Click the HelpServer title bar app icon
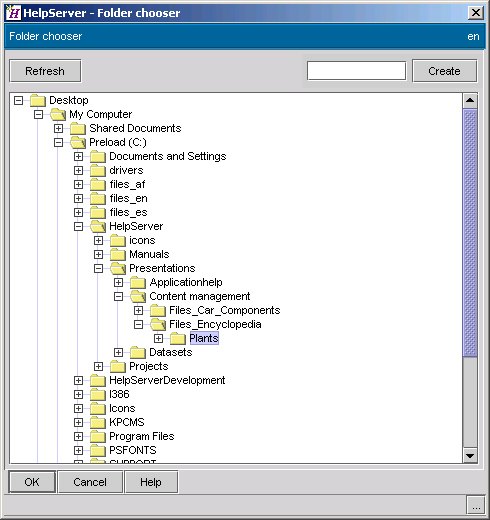This screenshot has width=490, height=520. pyautogui.click(x=13, y=13)
